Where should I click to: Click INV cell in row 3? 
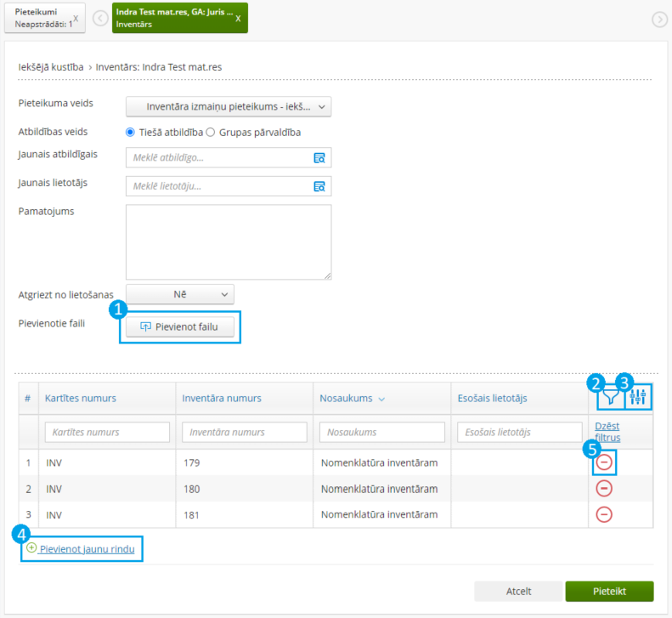tap(54, 515)
